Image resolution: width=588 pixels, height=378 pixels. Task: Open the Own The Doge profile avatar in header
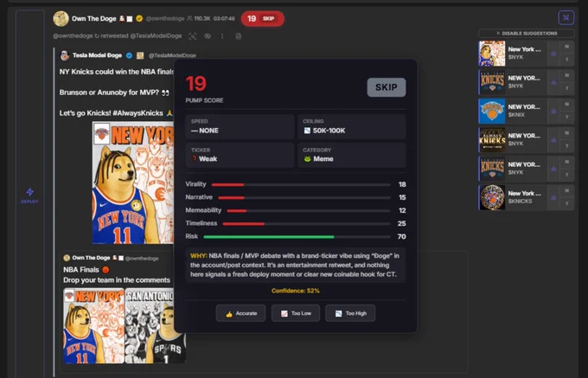pyautogui.click(x=61, y=18)
